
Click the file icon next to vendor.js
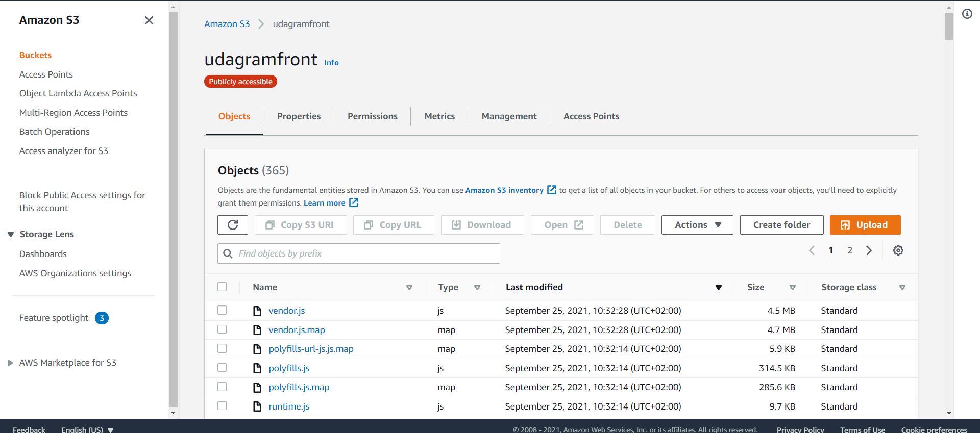(x=258, y=311)
